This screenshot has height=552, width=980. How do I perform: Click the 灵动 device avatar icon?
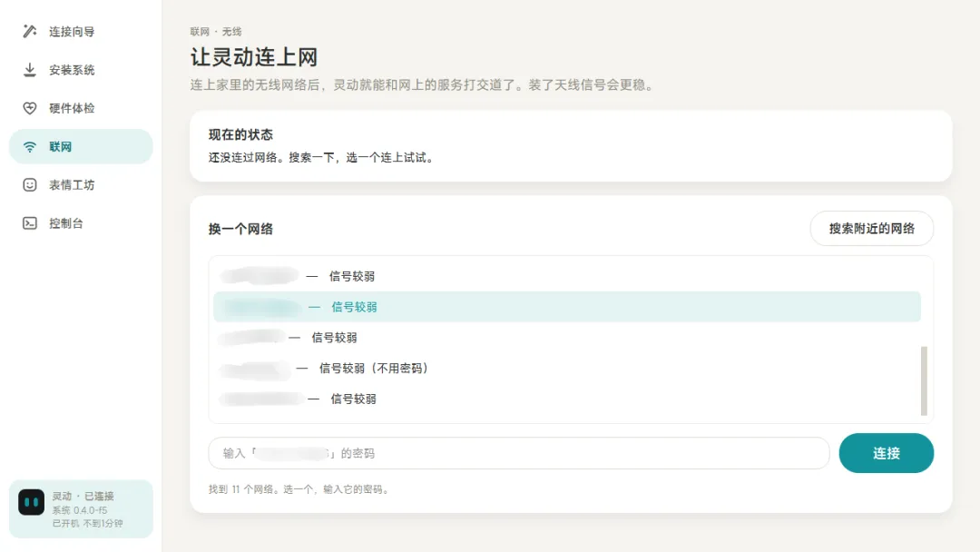[x=31, y=502]
